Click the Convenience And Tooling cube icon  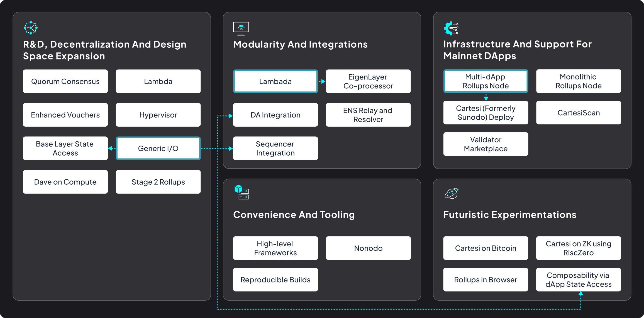241,192
